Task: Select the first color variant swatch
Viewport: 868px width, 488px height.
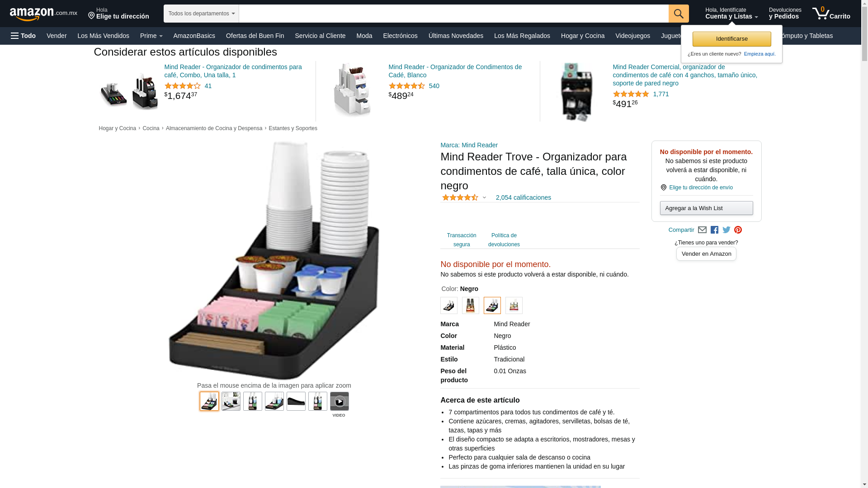Action: [449, 305]
